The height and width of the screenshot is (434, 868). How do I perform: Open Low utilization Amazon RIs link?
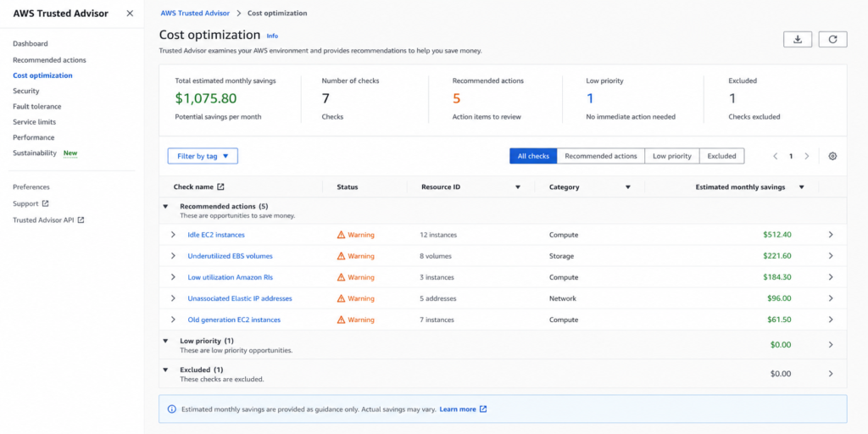[231, 277]
